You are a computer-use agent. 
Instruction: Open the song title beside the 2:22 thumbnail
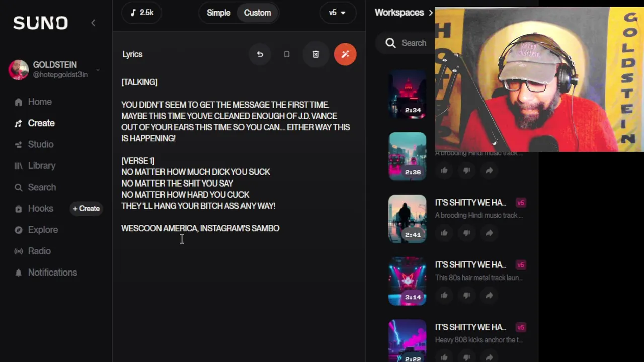coord(470,327)
